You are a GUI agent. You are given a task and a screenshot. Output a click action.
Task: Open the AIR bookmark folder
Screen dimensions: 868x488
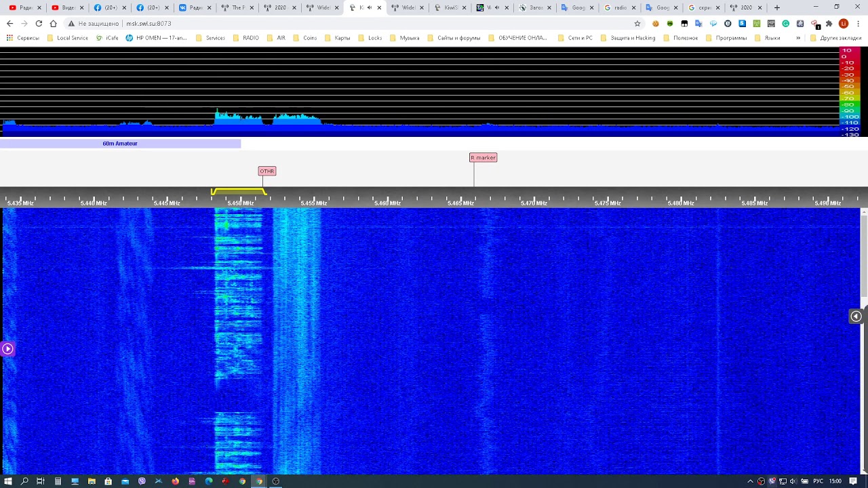point(276,38)
